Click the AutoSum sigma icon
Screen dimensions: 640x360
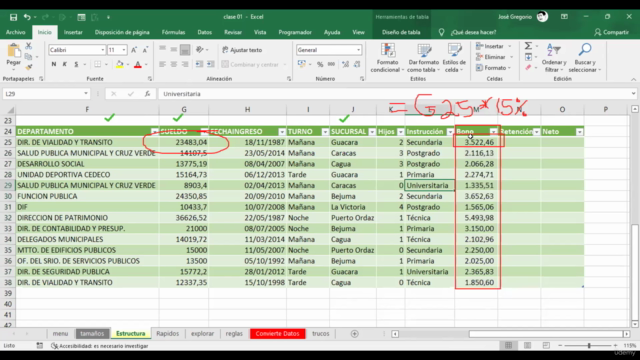[528, 46]
